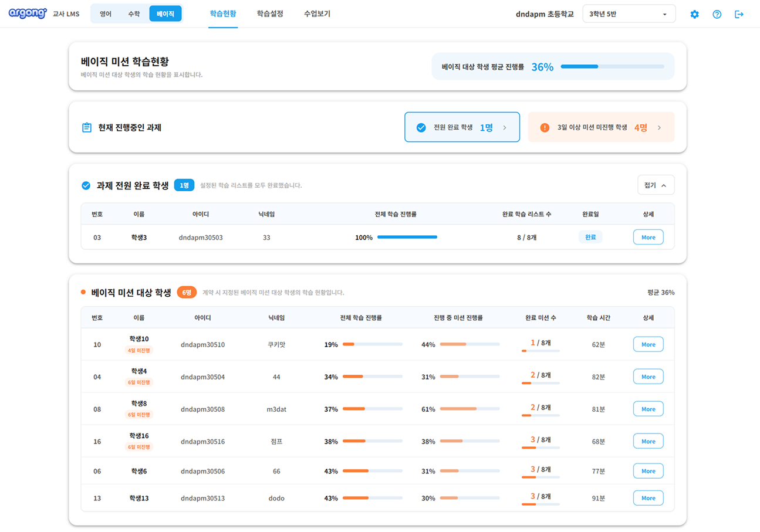Click the orange warning icon in 미진행 학생 card
This screenshot has height=532, width=760.
pyautogui.click(x=545, y=127)
